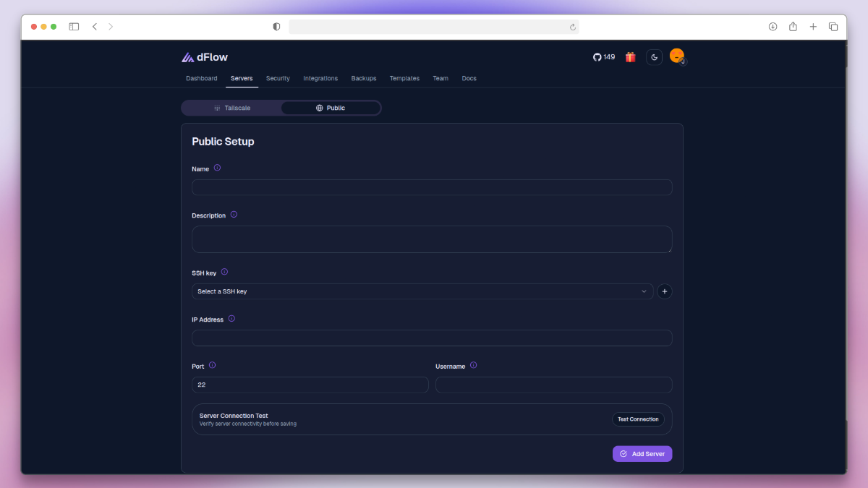
Task: Open the Security tab
Action: point(278,78)
